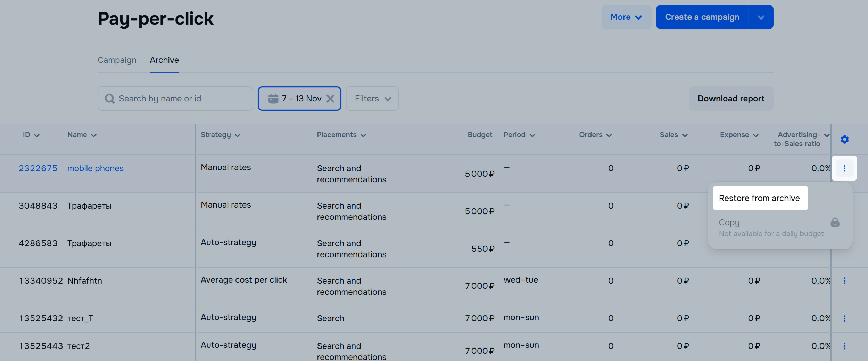The image size is (868, 361).
Task: Expand the Filters dropdown
Action: pyautogui.click(x=372, y=99)
